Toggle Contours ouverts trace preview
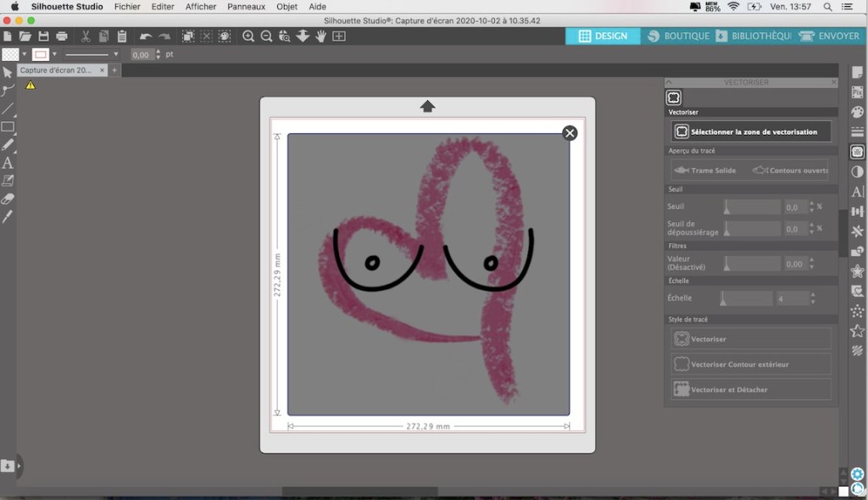 790,170
